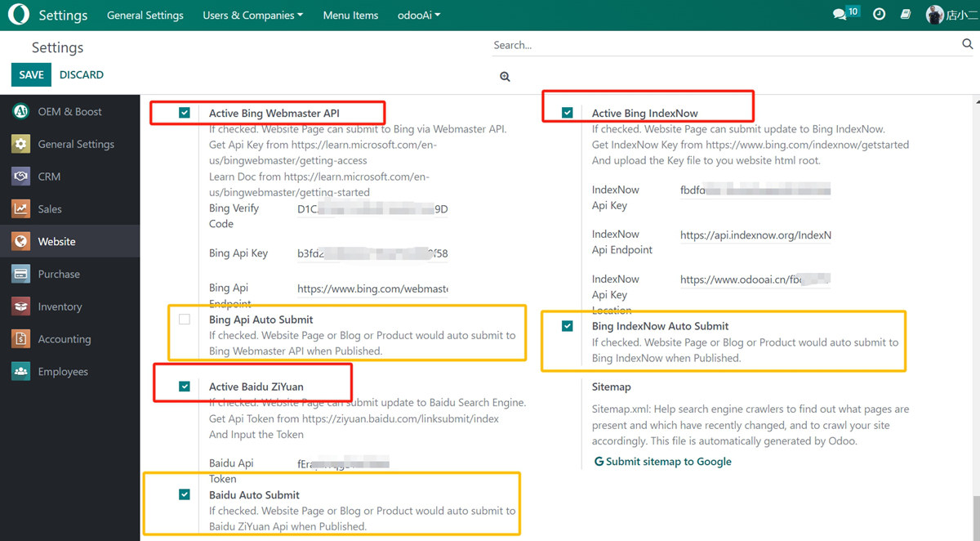
Task: Select Accounting in settings sidebar
Action: click(70, 339)
